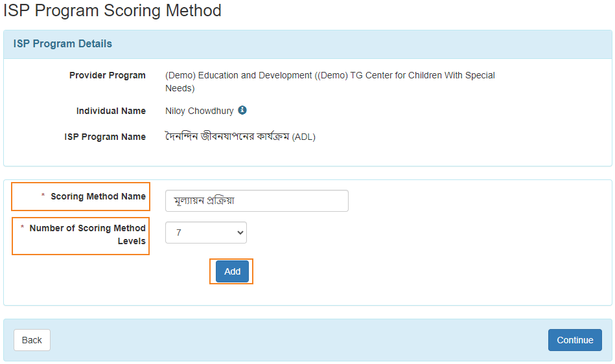Click the ISP Program Scoring Method page title
615x364 pixels.
coord(112,10)
